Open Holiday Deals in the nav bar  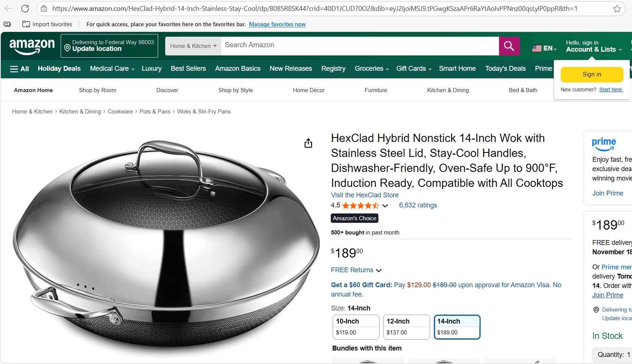[59, 69]
